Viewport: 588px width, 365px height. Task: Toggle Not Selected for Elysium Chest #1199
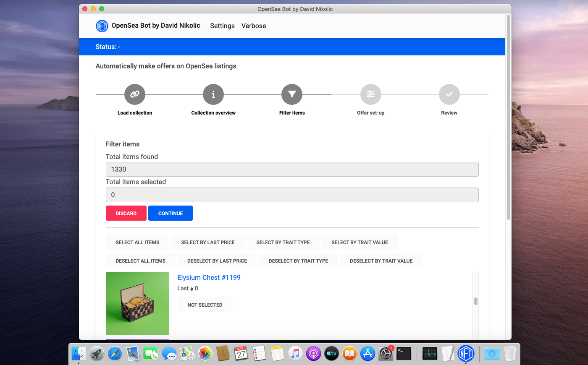[x=205, y=305]
